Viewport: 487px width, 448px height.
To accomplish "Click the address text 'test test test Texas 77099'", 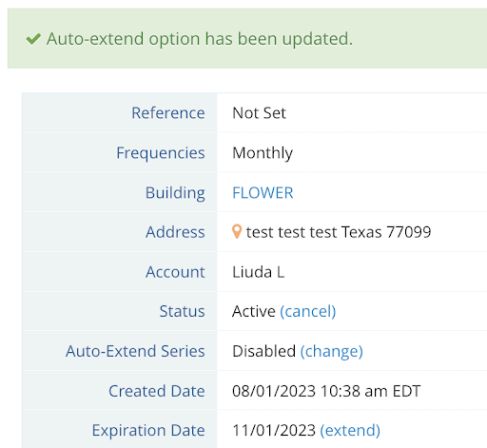I will click(339, 232).
